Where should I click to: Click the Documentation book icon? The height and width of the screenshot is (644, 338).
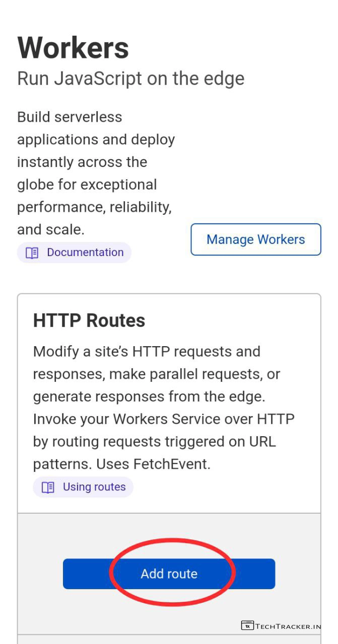[x=32, y=253]
